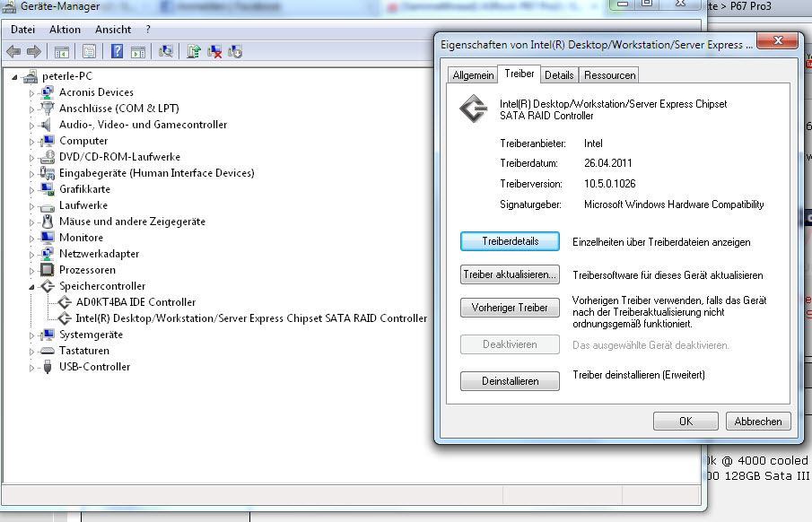Click the Anschlüsse (COM & LPT) icon
This screenshot has width=812, height=522.
coord(48,109)
